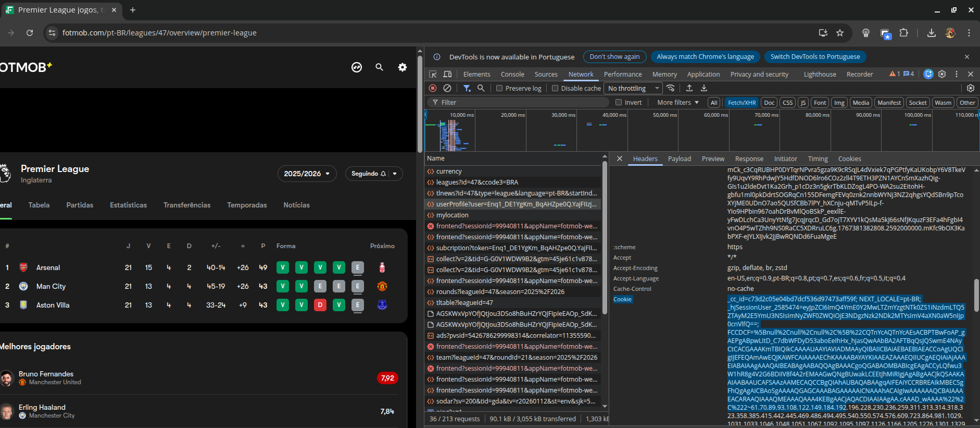Enable the Disable cache checkbox
Image resolution: width=980 pixels, height=428 pixels.
[555, 88]
